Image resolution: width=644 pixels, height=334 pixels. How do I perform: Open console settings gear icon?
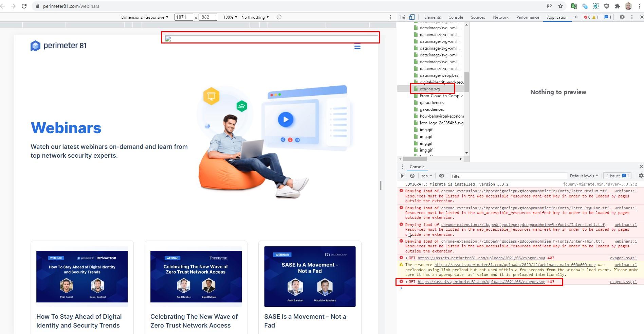(x=641, y=176)
